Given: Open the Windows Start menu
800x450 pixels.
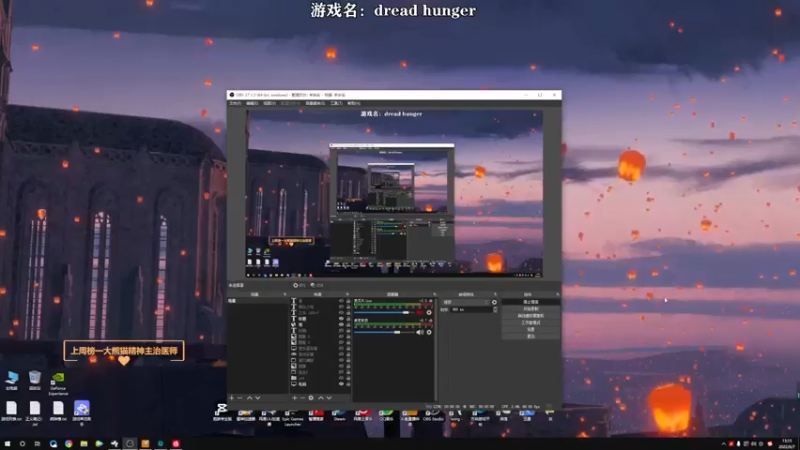Looking at the screenshot, I should tap(7, 444).
